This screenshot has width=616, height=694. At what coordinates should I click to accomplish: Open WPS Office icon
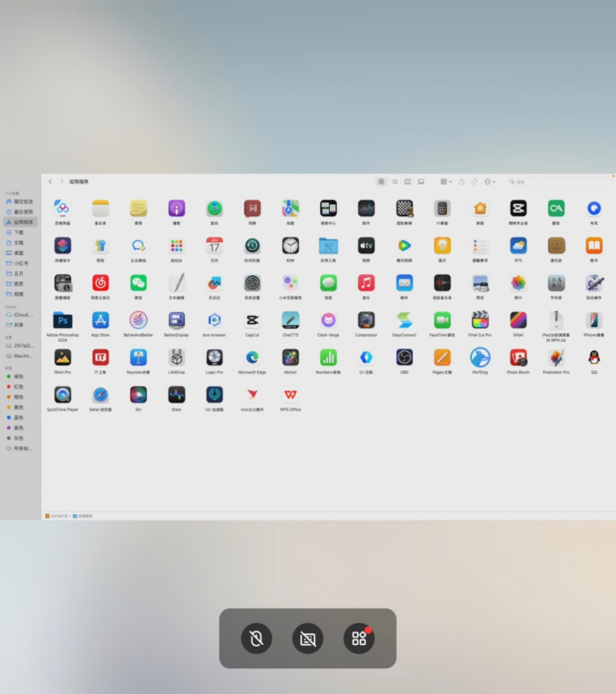pyautogui.click(x=290, y=395)
